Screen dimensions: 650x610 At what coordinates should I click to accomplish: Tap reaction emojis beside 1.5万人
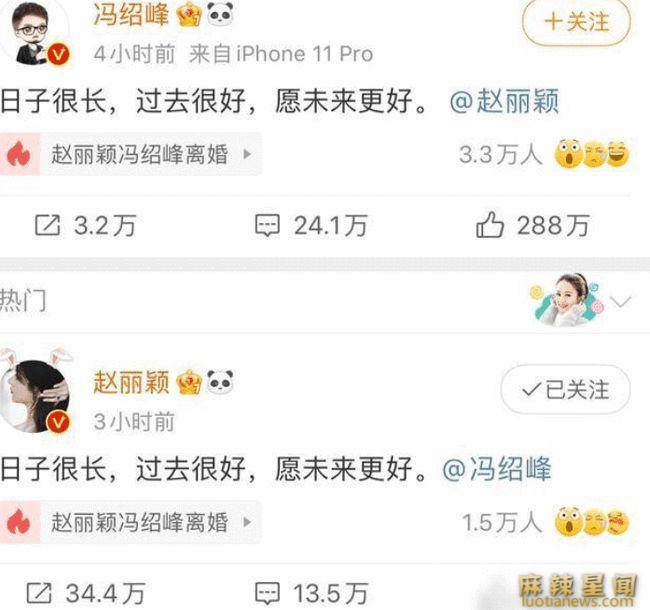click(x=592, y=521)
